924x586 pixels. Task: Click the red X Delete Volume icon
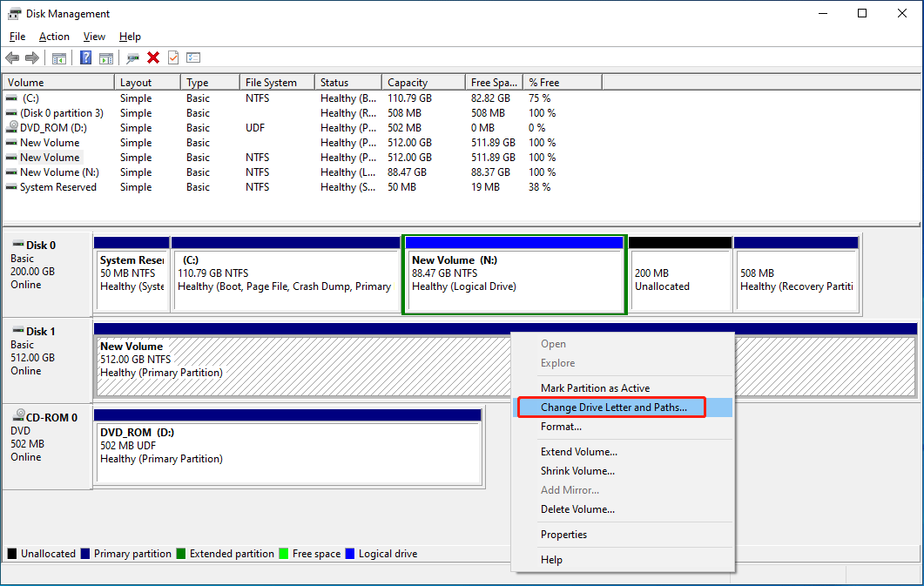154,58
